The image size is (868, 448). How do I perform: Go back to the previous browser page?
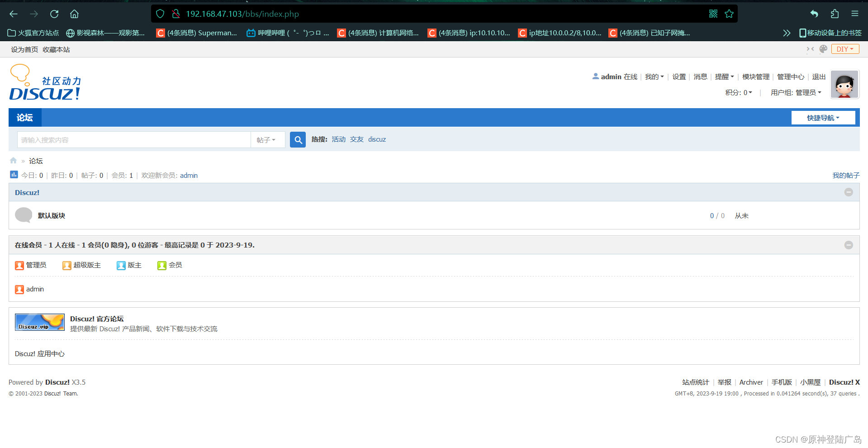click(x=14, y=14)
